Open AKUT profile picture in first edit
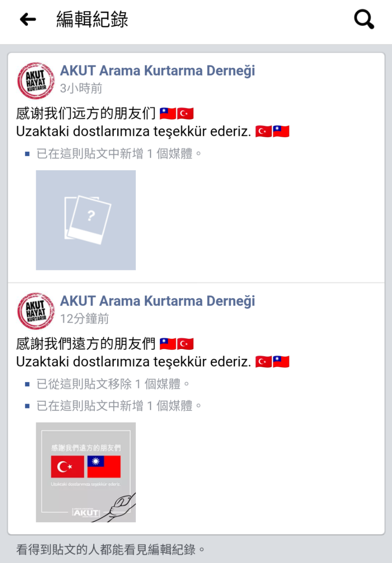This screenshot has height=563, width=392. [x=36, y=81]
